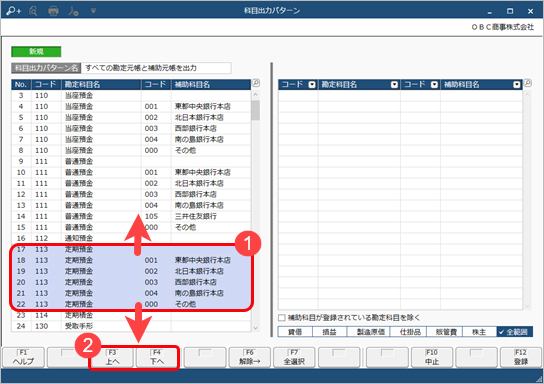
Task: Select row 3 当座預金 with no sub-account
Action: (131, 95)
